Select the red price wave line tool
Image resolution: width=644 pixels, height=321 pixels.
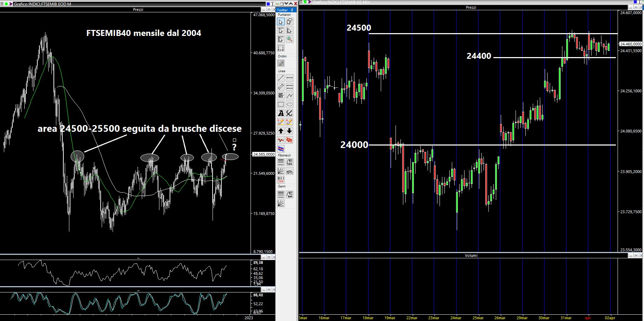pos(280,140)
